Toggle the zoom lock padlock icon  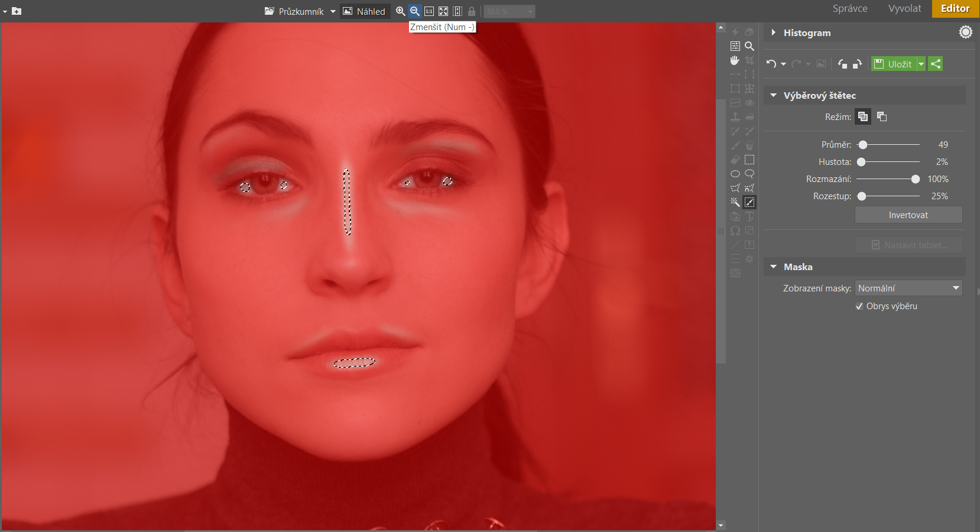point(472,11)
